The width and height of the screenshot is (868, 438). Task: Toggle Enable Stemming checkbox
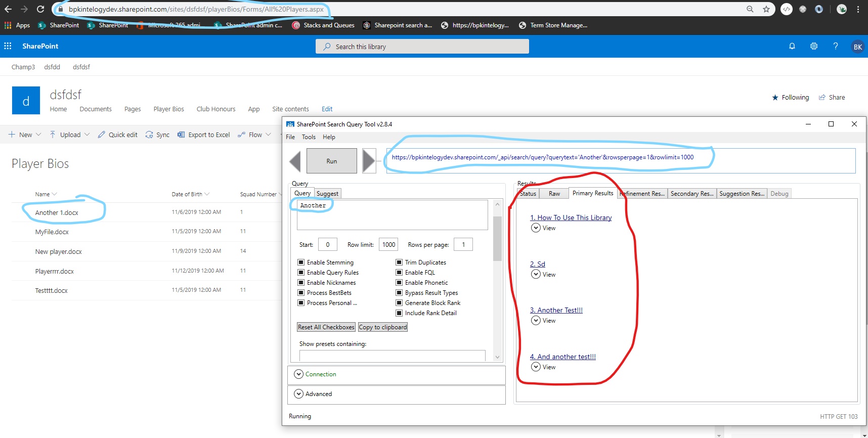coord(301,262)
